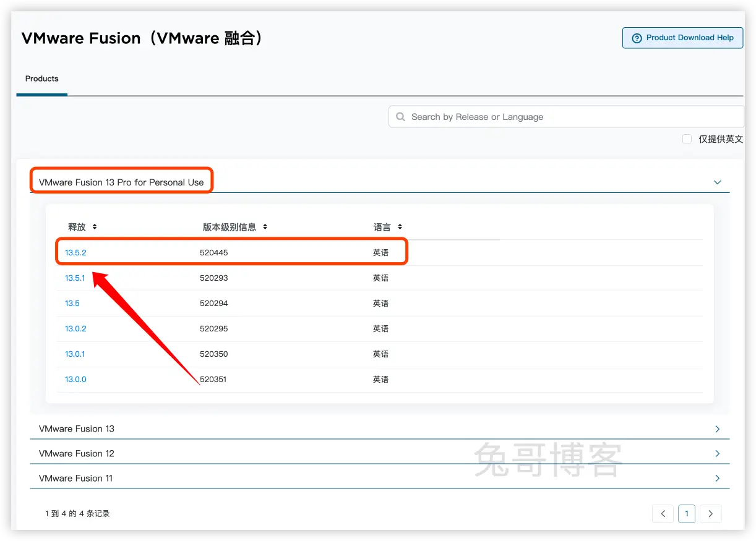Click the 释放 column header
Image resolution: width=756 pixels, height=541 pixels.
[x=77, y=227]
